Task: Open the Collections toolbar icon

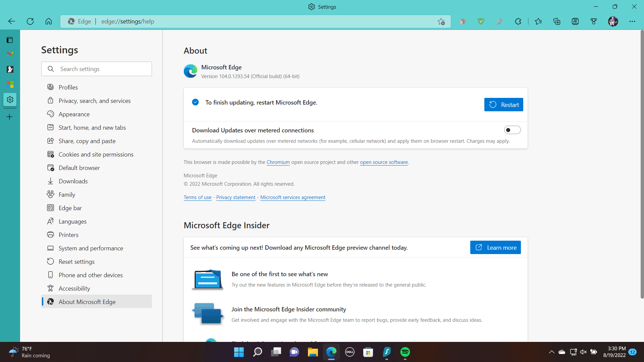Action: click(x=557, y=21)
